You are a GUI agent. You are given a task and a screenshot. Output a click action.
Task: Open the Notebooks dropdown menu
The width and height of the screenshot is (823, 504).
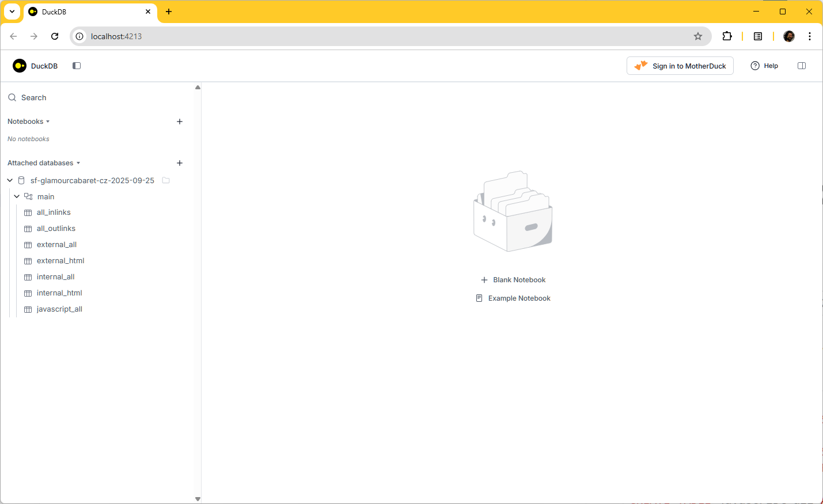pyautogui.click(x=29, y=122)
